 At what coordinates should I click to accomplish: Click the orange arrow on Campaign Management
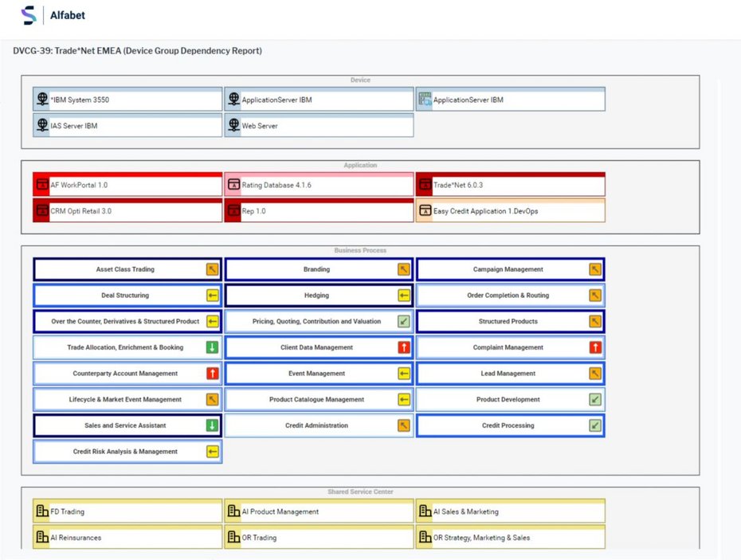(x=595, y=269)
